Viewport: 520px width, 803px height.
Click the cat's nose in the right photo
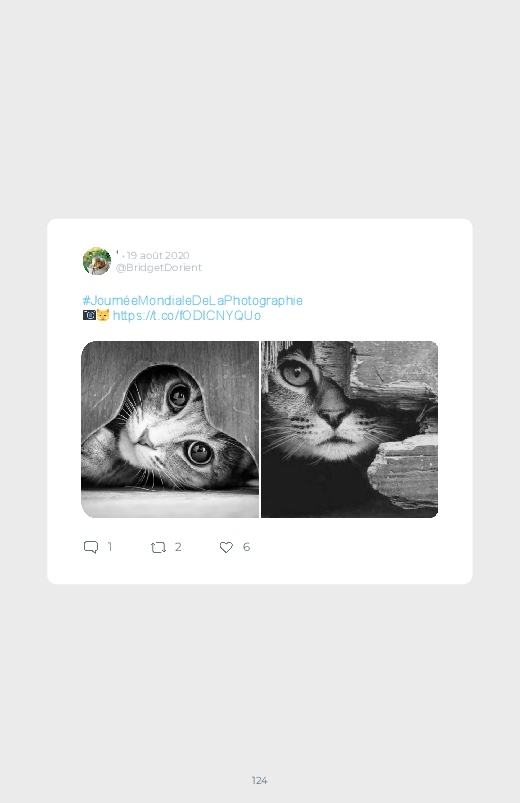[334, 418]
